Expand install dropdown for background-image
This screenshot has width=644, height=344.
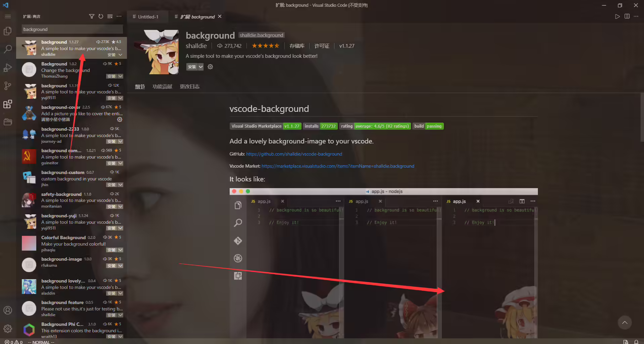coord(121,266)
